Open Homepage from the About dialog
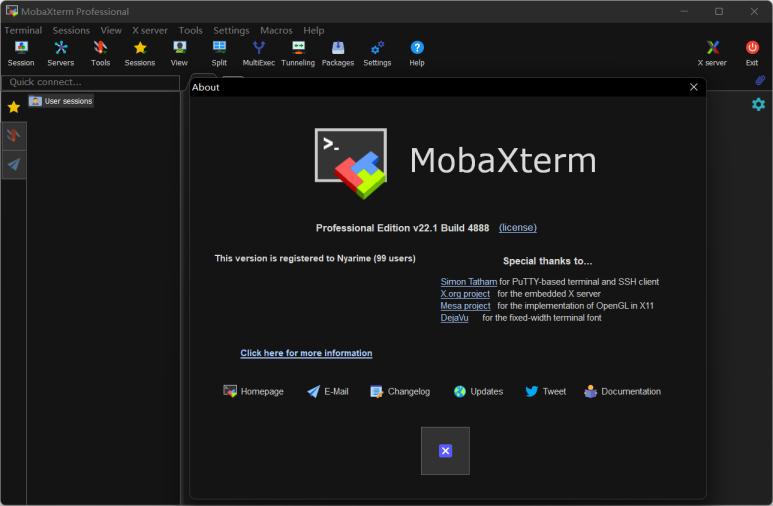This screenshot has height=506, width=773. tap(253, 392)
